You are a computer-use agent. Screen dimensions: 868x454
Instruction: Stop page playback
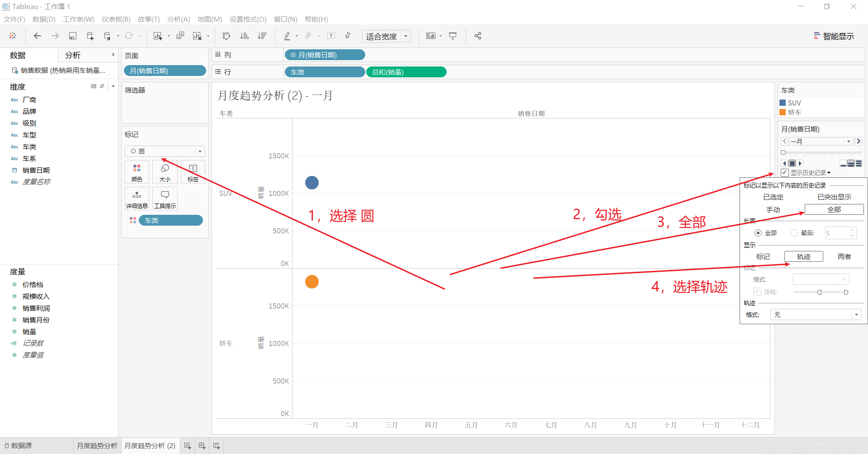[x=792, y=163]
